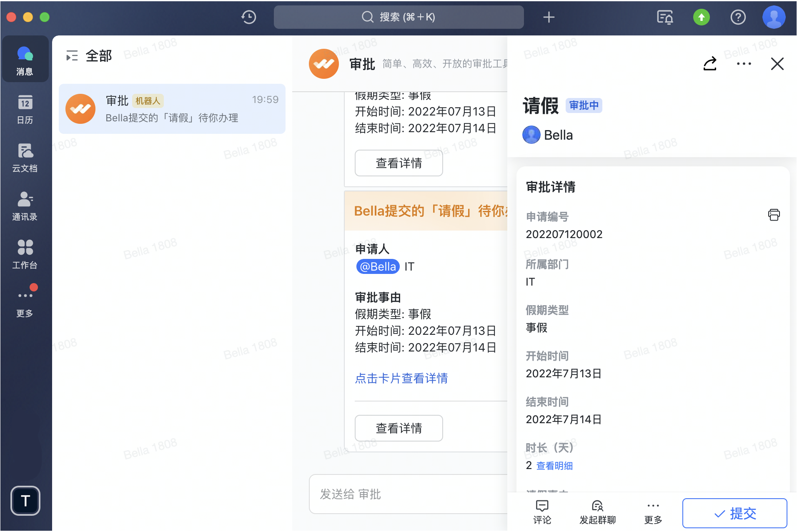Open more options menu in detail panel header
The image size is (797, 532).
point(744,64)
